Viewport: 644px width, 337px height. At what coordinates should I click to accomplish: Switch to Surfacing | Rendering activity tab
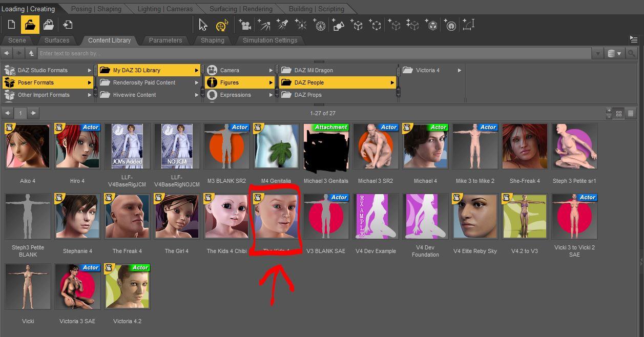[x=240, y=9]
